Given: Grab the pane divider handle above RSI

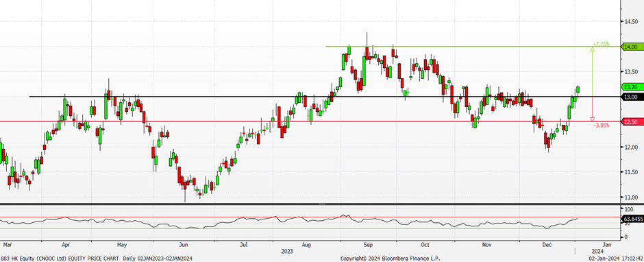Looking at the screenshot, I should click(x=322, y=204).
